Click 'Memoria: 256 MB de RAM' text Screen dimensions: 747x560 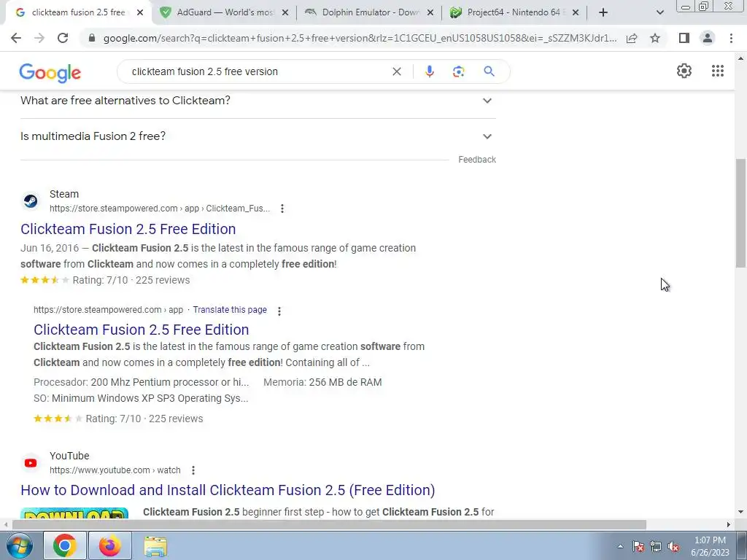coord(322,382)
